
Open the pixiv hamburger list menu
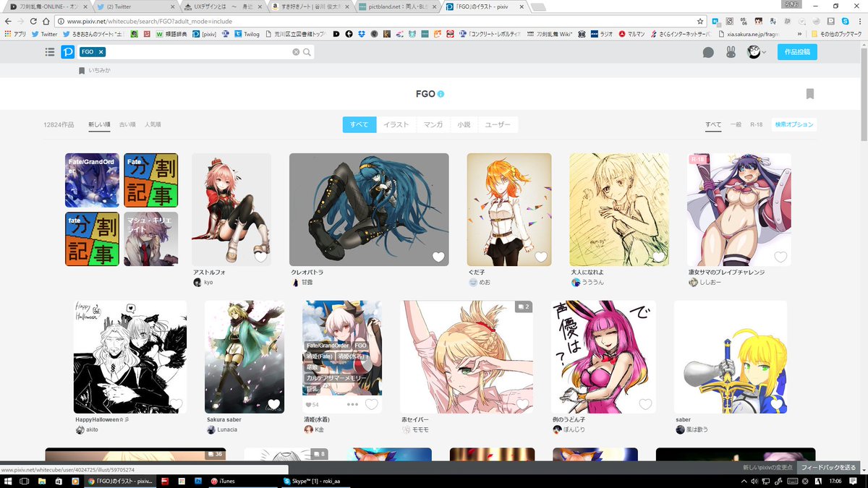[x=50, y=52]
